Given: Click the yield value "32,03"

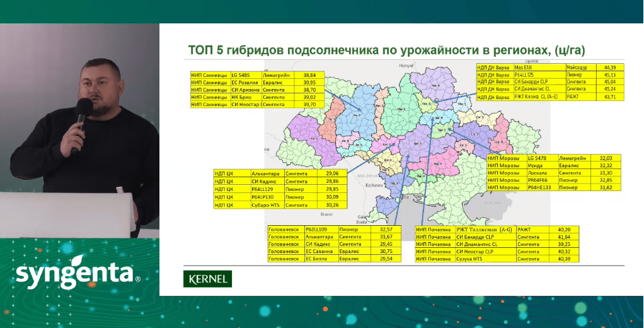Looking at the screenshot, I should [x=606, y=158].
